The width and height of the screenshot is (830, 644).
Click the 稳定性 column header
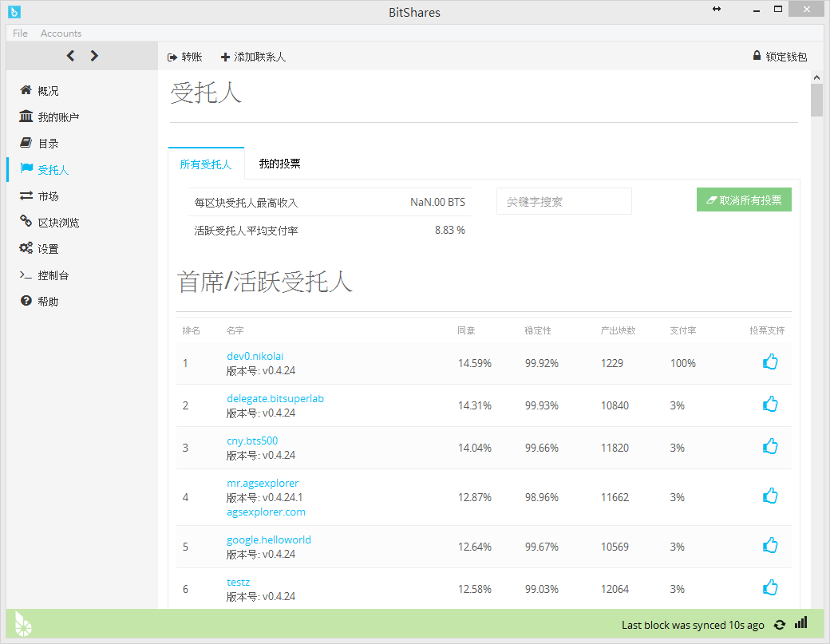pos(538,330)
